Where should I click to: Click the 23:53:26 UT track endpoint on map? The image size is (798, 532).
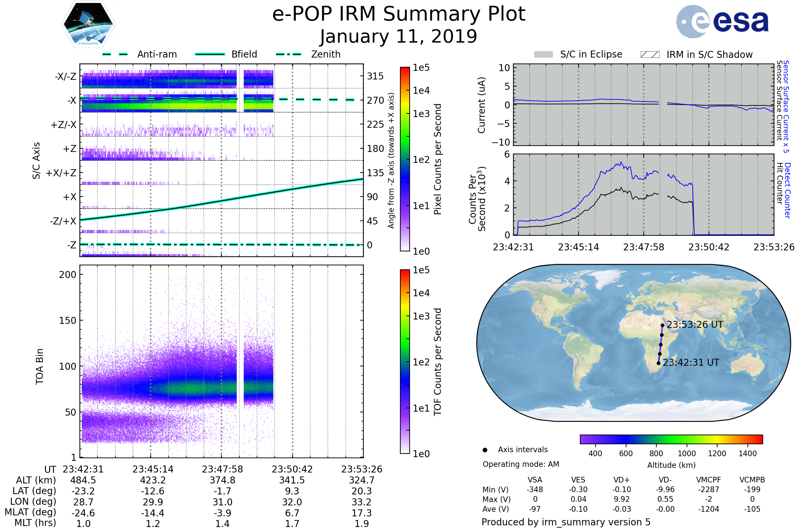tap(662, 326)
